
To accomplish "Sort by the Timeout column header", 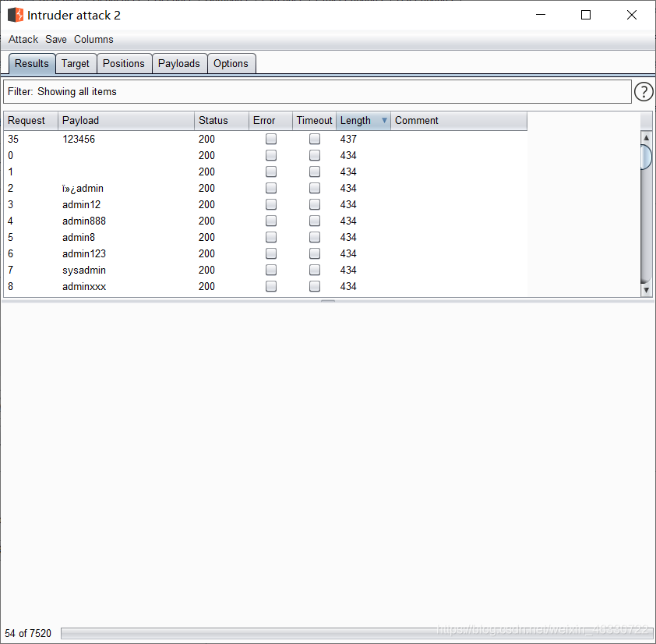I will [314, 121].
